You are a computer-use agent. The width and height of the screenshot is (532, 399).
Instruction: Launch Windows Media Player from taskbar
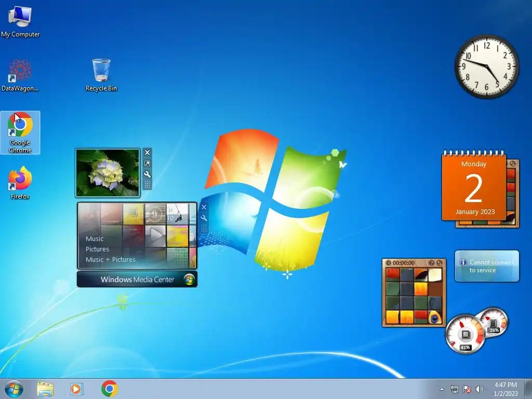(77, 389)
